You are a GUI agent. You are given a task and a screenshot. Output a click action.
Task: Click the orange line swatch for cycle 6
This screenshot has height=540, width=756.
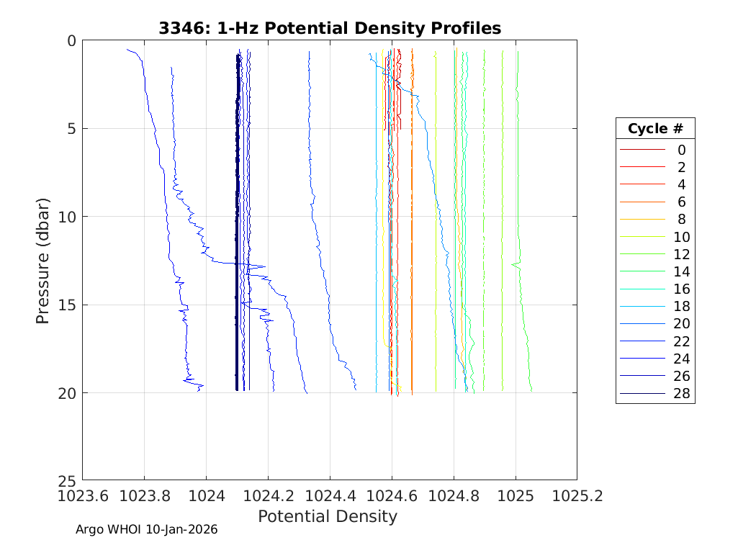point(642,202)
